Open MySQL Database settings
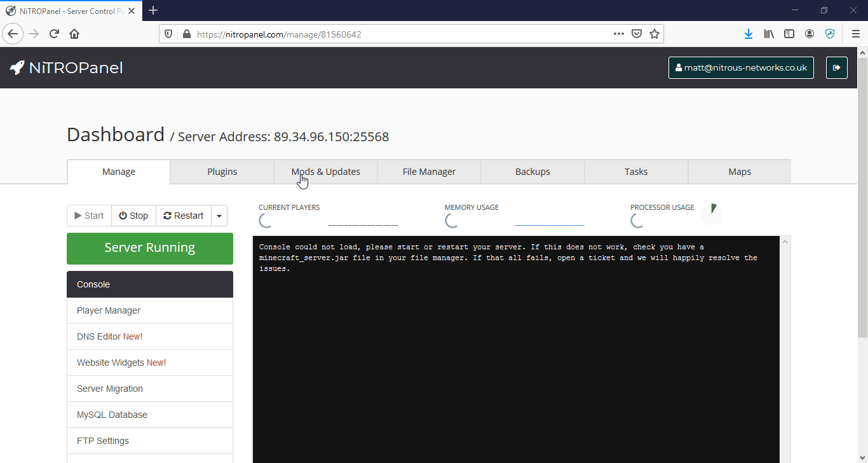Screen dimensions: 868x463 (150, 415)
